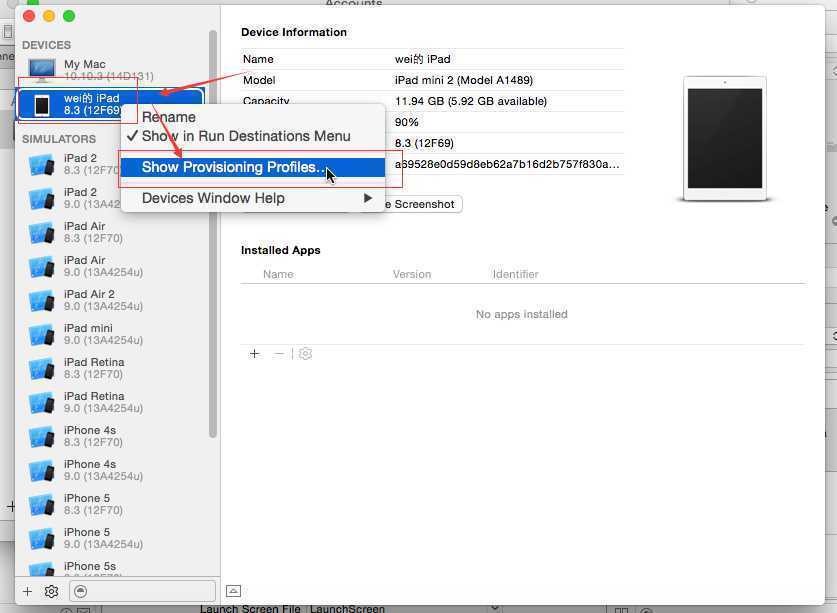Click the Name value wei iPad
The height and width of the screenshot is (613, 837).
coord(422,59)
